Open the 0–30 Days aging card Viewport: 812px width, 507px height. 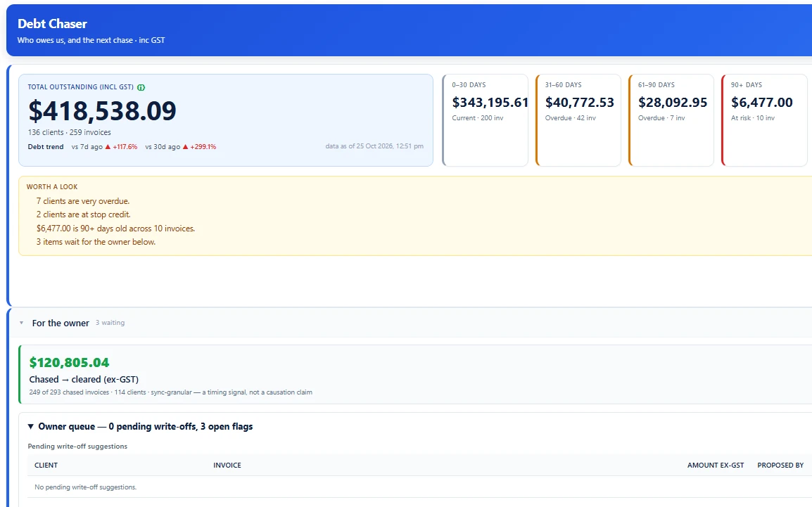pyautogui.click(x=486, y=120)
